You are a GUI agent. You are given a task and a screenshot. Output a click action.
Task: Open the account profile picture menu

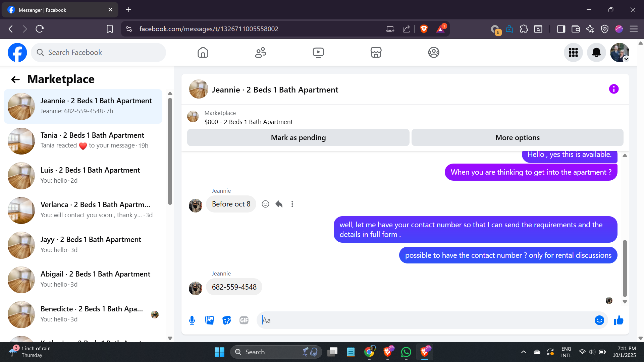[x=620, y=52]
